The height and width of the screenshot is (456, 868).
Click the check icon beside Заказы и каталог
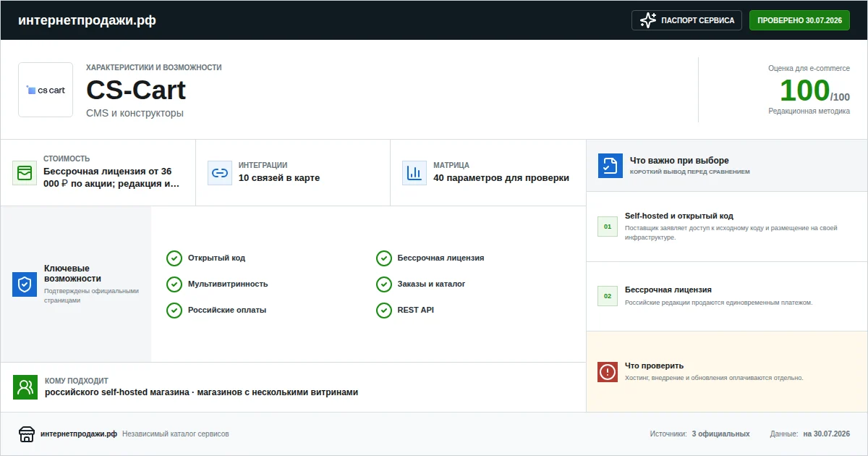pyautogui.click(x=384, y=284)
